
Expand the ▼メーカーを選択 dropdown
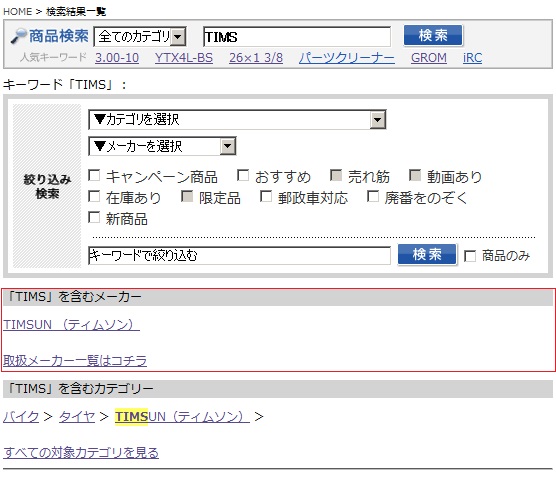[162, 146]
